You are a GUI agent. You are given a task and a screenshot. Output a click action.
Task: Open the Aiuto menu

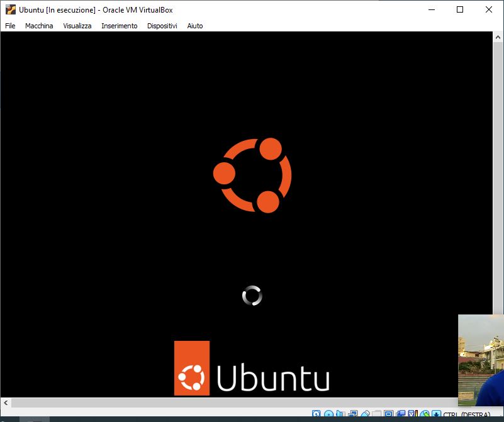[x=195, y=26]
